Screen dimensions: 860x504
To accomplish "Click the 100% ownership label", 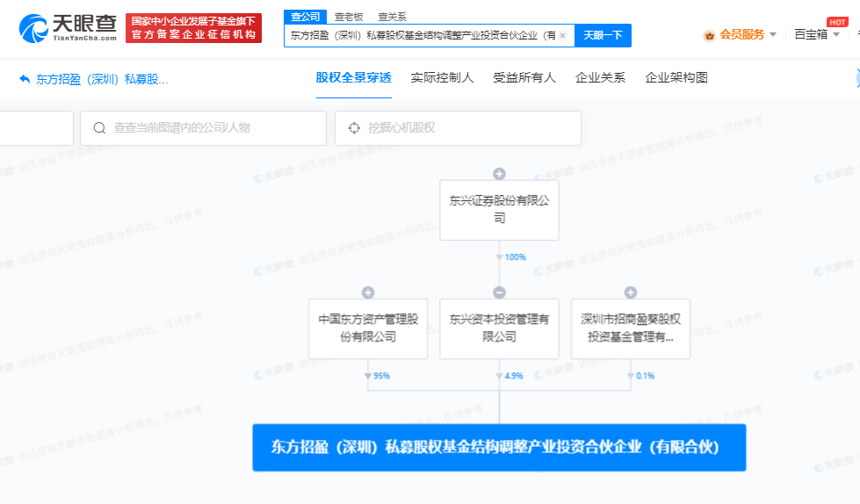I will click(515, 257).
